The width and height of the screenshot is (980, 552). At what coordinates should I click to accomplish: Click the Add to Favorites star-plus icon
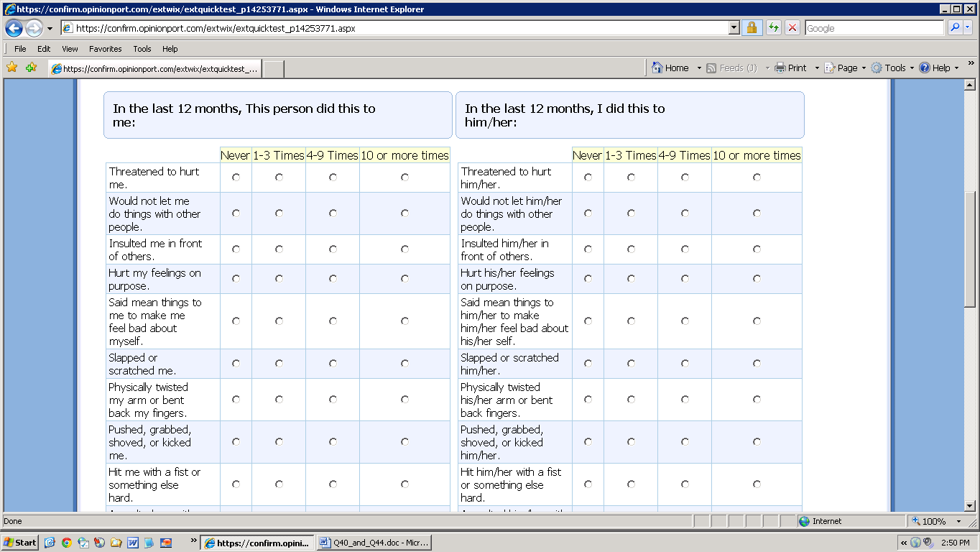coord(31,68)
